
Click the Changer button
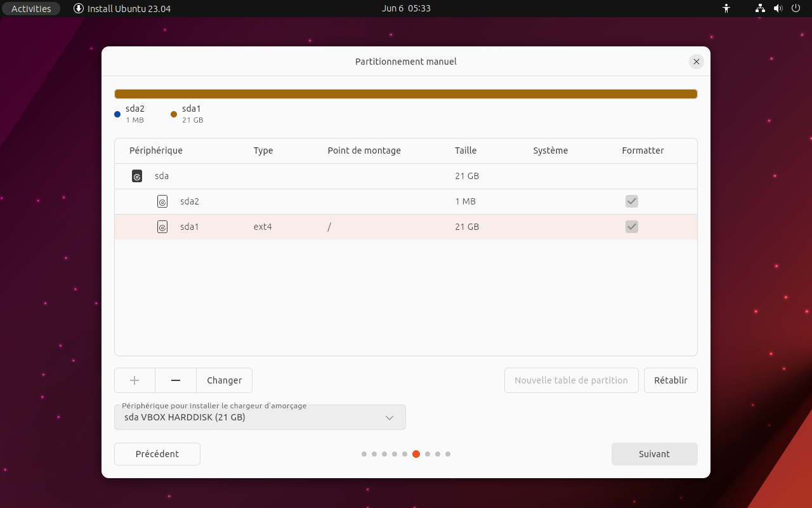click(x=225, y=380)
